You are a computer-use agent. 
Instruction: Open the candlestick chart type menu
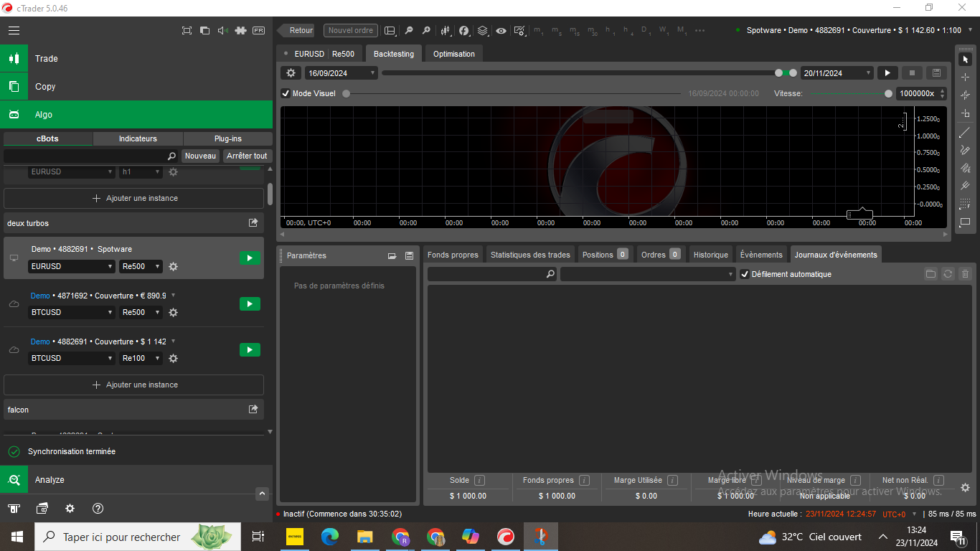point(446,31)
